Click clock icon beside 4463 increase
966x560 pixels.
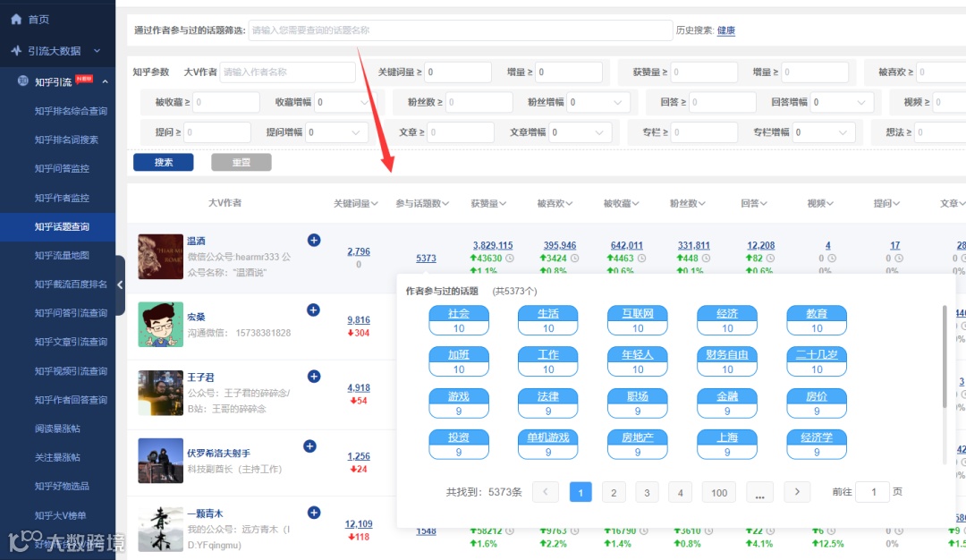(641, 259)
